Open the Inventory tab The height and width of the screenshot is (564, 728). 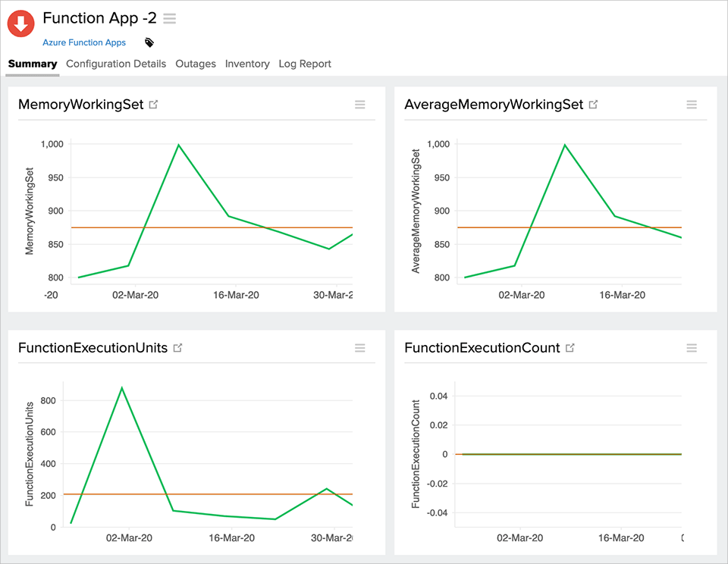247,64
